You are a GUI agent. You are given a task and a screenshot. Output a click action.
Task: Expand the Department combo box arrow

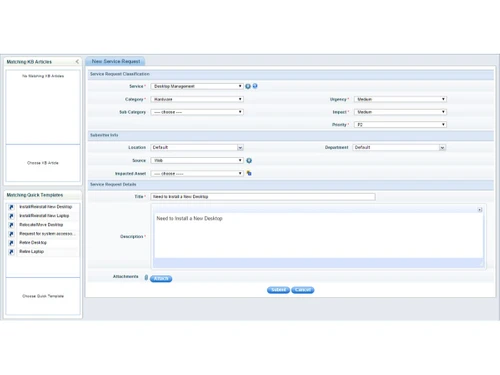click(x=442, y=148)
